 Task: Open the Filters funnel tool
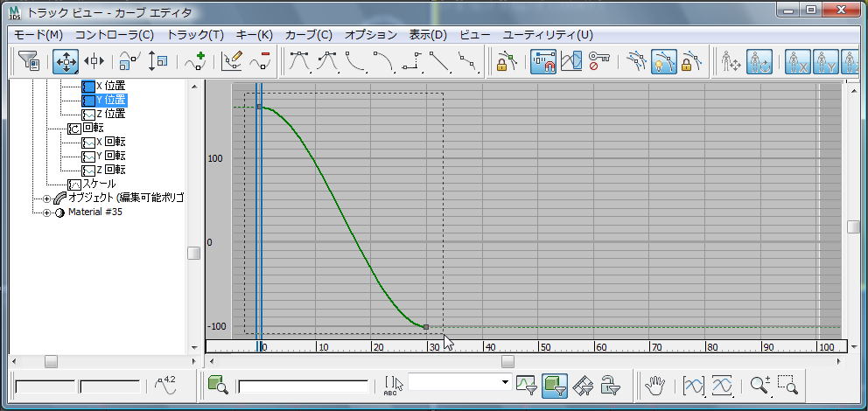click(28, 61)
